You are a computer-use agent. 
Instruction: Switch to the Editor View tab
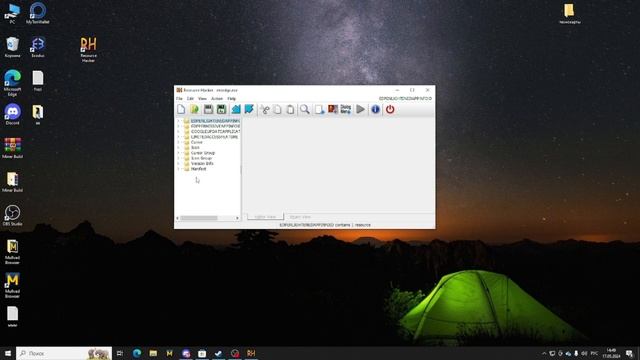(x=265, y=217)
